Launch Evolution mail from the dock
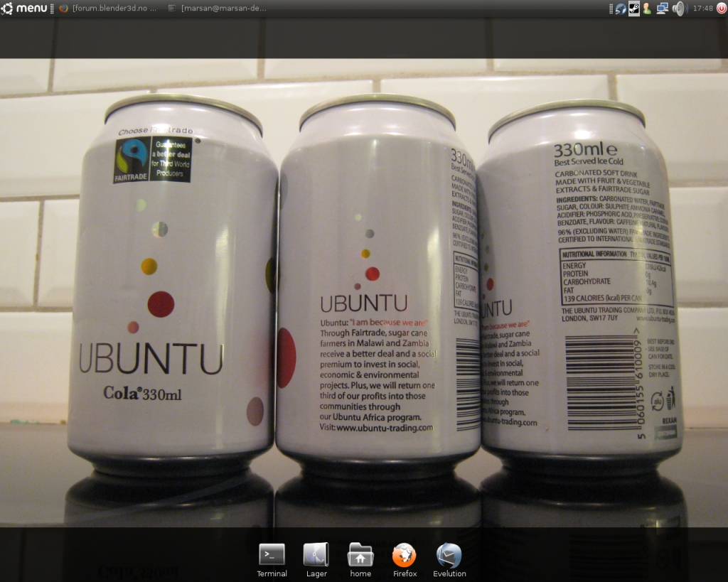 449,560
